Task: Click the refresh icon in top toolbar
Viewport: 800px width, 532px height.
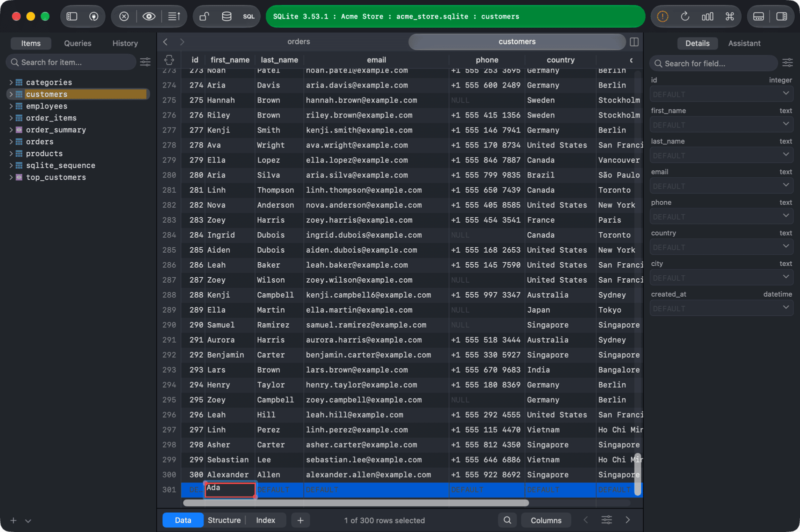Action: click(685, 16)
